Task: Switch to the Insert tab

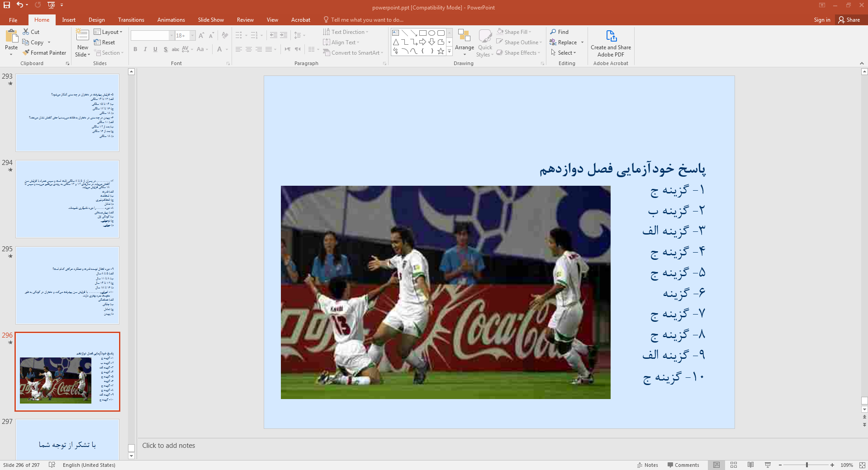Action: pyautogui.click(x=69, y=20)
